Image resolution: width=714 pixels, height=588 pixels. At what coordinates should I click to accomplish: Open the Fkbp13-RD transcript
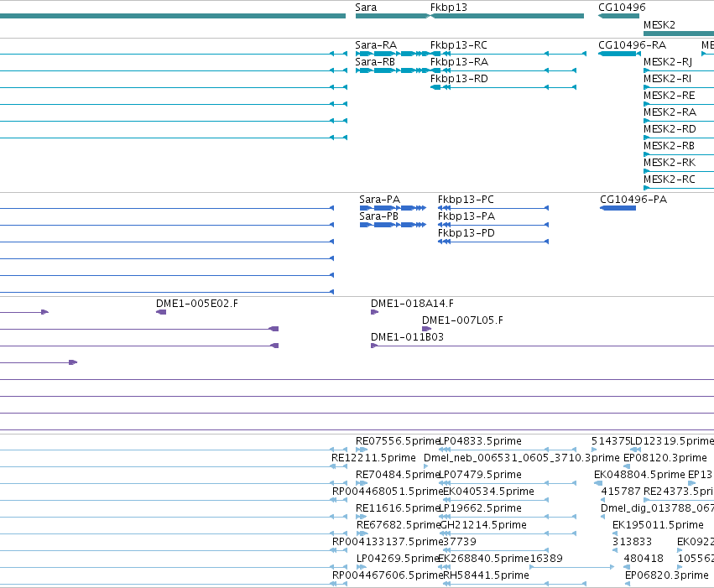tap(503, 87)
